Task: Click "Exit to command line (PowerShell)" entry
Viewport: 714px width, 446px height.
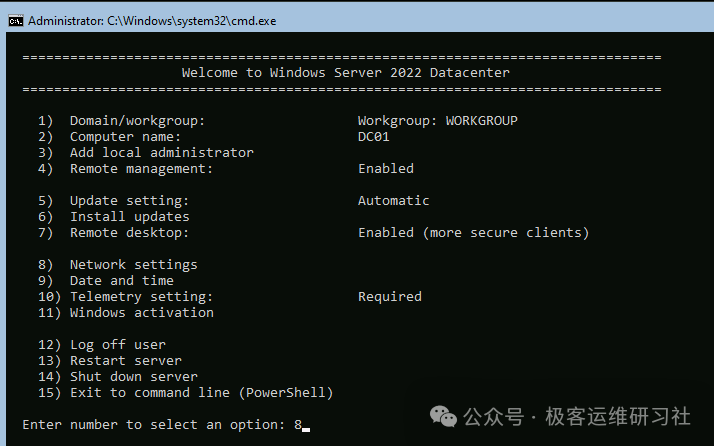Action: [186, 393]
